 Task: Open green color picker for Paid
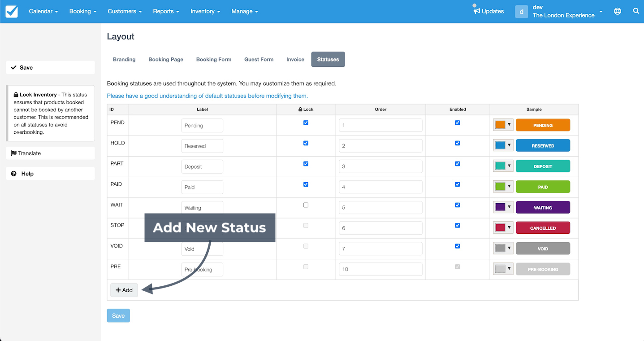(503, 187)
